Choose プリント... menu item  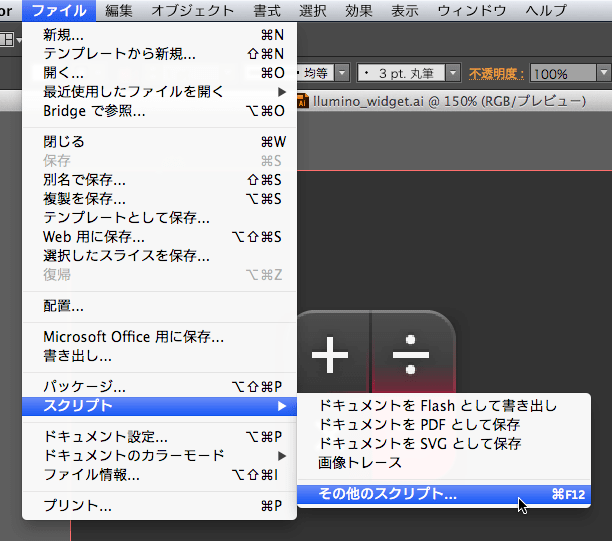tap(160, 505)
